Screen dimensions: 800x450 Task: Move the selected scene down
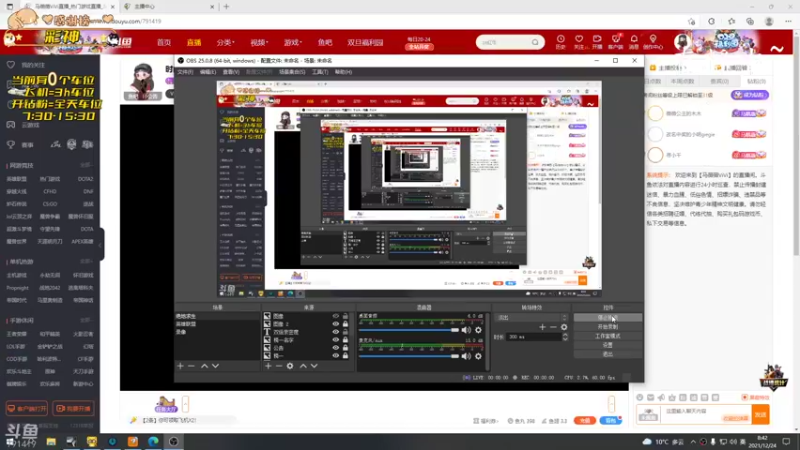[x=215, y=366]
